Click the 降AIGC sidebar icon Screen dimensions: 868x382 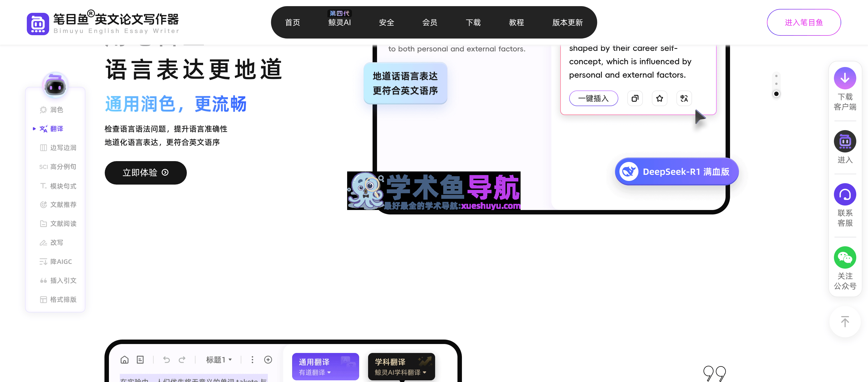[43, 261]
